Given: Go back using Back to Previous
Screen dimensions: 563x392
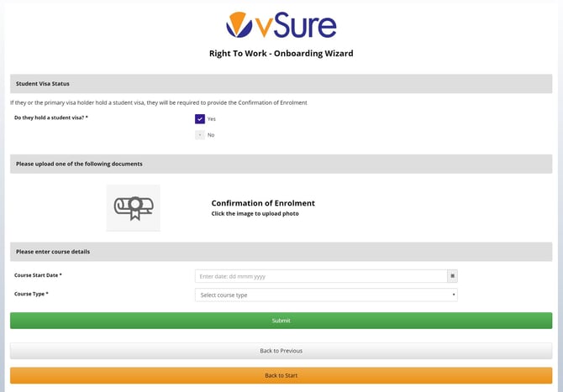Looking at the screenshot, I should [x=281, y=350].
